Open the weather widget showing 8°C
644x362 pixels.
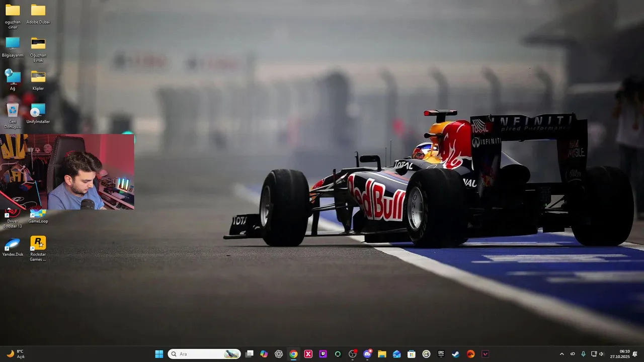click(15, 354)
